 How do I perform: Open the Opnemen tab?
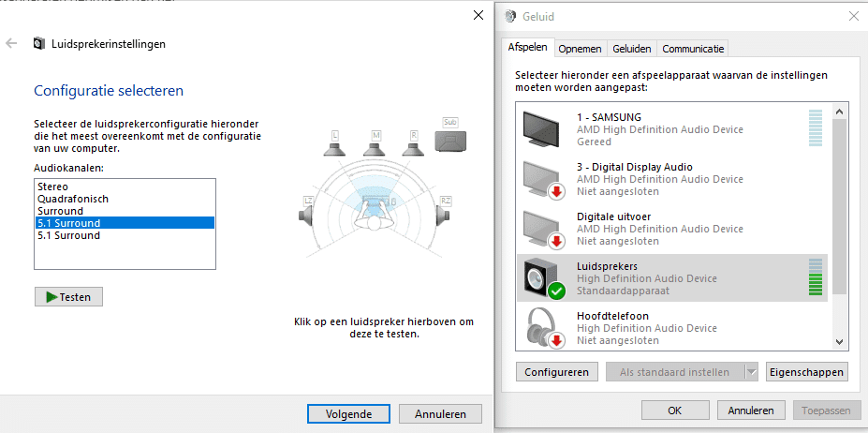click(580, 49)
